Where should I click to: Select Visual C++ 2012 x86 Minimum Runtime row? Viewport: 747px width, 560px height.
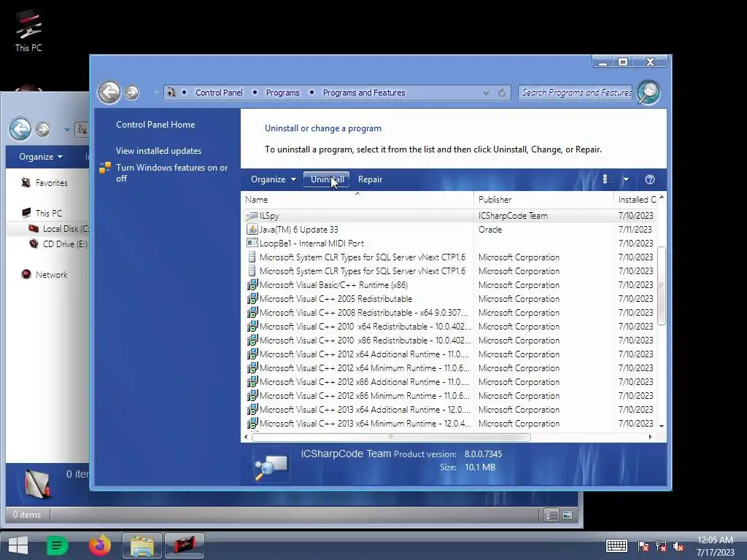click(x=449, y=396)
